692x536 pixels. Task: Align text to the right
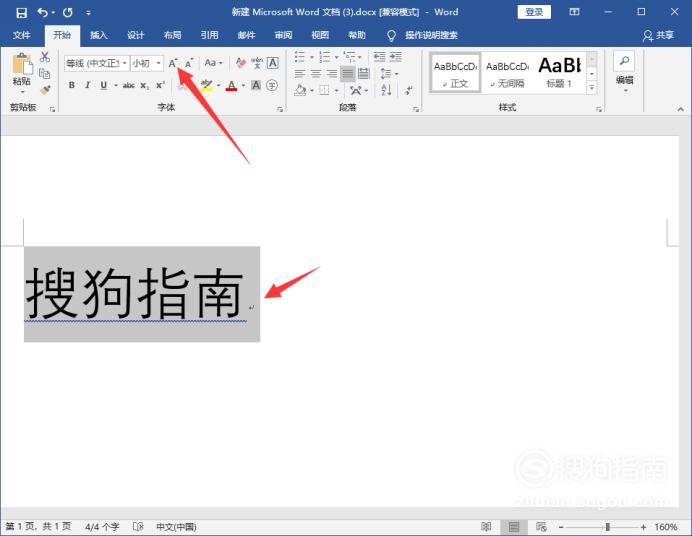[332, 73]
